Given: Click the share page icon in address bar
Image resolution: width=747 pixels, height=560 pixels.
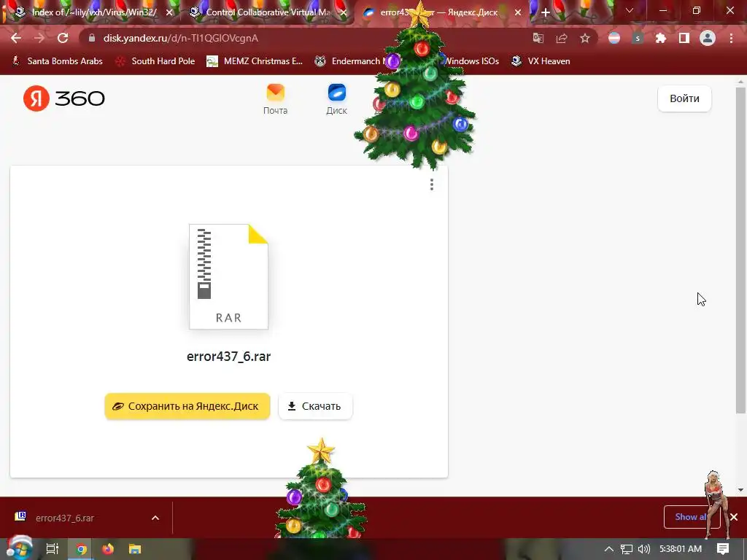Looking at the screenshot, I should pos(562,38).
